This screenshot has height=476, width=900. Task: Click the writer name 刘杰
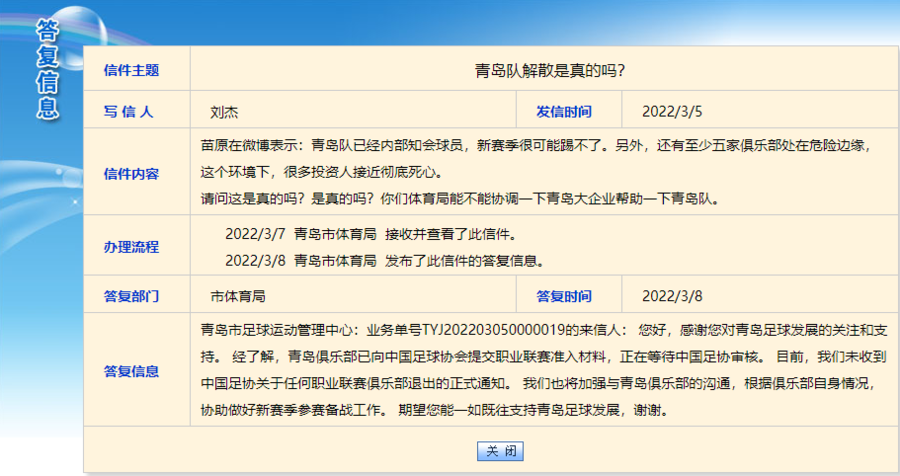pyautogui.click(x=224, y=112)
